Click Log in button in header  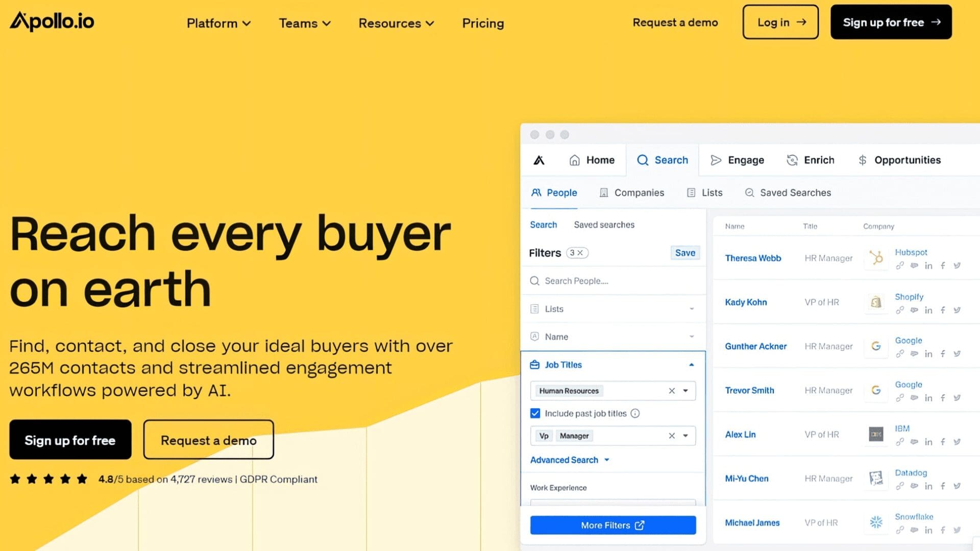point(780,22)
